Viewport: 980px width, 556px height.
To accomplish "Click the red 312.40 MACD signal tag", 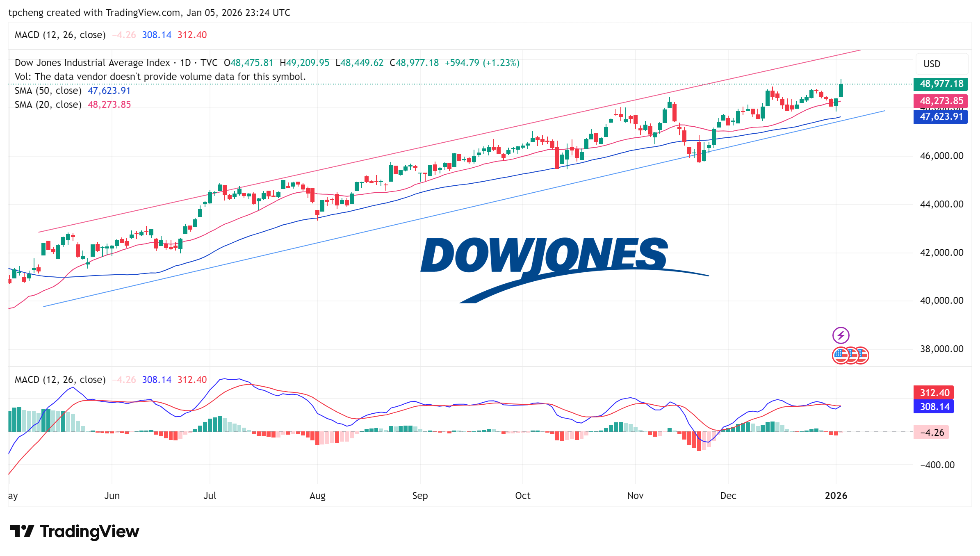I will tap(934, 393).
